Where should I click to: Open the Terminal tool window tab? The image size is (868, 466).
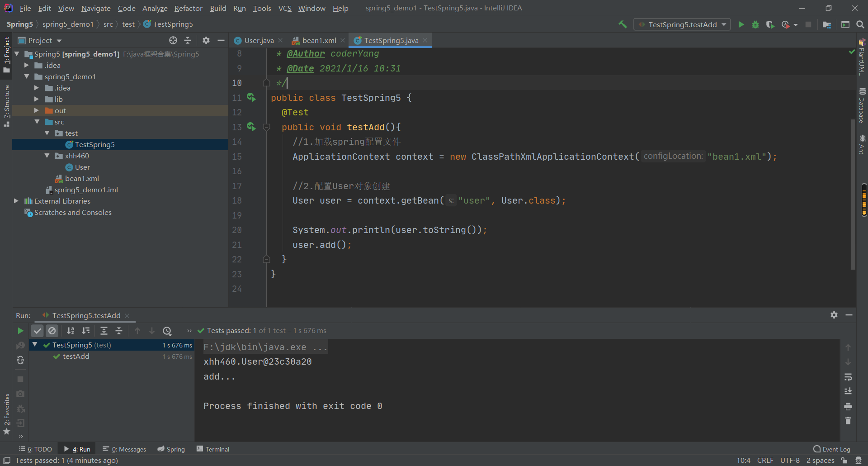(213, 449)
